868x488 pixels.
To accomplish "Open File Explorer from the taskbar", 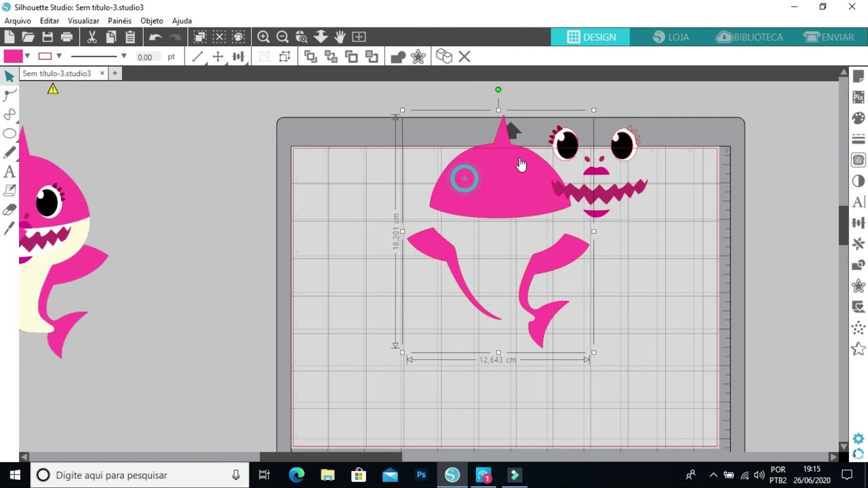I will (328, 475).
